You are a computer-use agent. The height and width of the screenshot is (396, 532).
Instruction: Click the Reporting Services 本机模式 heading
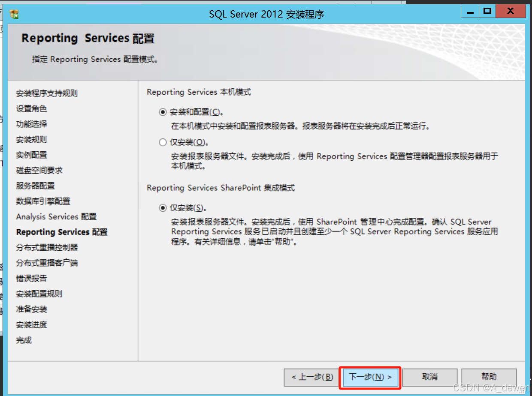(x=199, y=92)
